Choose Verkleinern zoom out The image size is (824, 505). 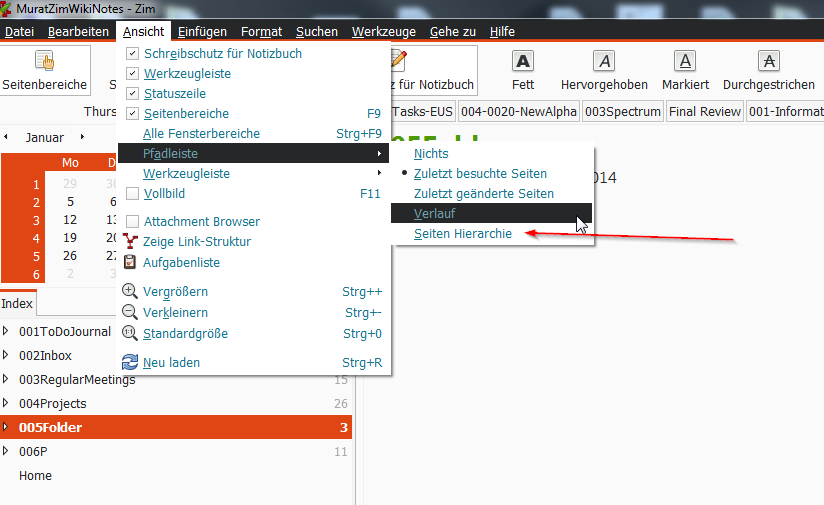point(175,312)
